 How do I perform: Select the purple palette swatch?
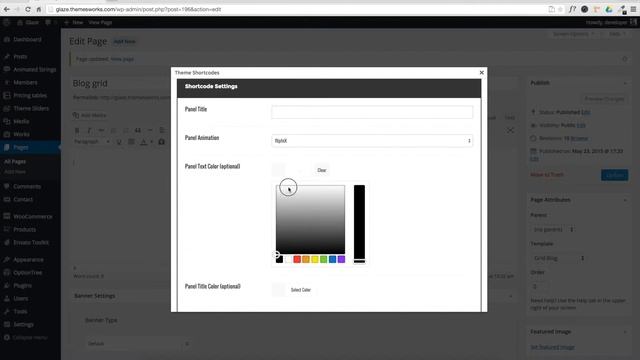click(341, 259)
